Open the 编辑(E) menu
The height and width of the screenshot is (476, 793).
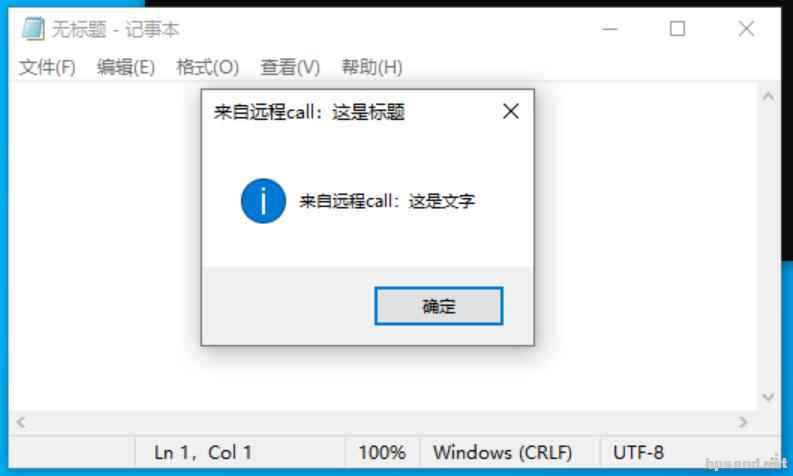[126, 67]
